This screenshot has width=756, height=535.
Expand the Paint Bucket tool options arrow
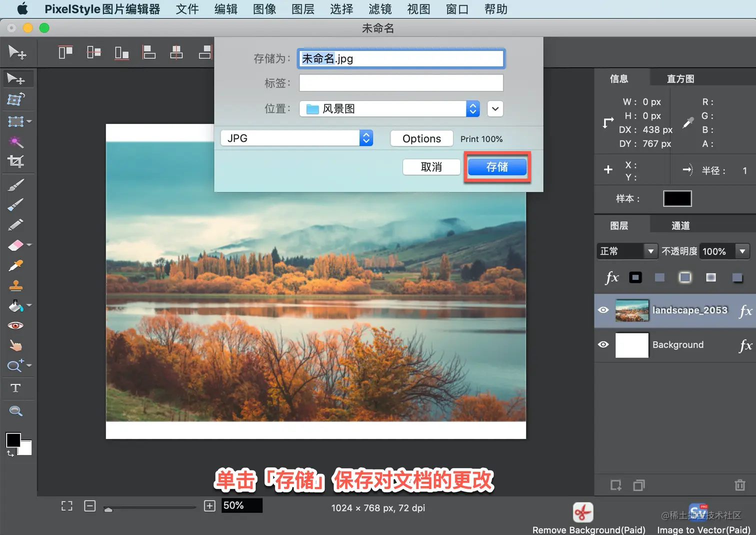29,305
